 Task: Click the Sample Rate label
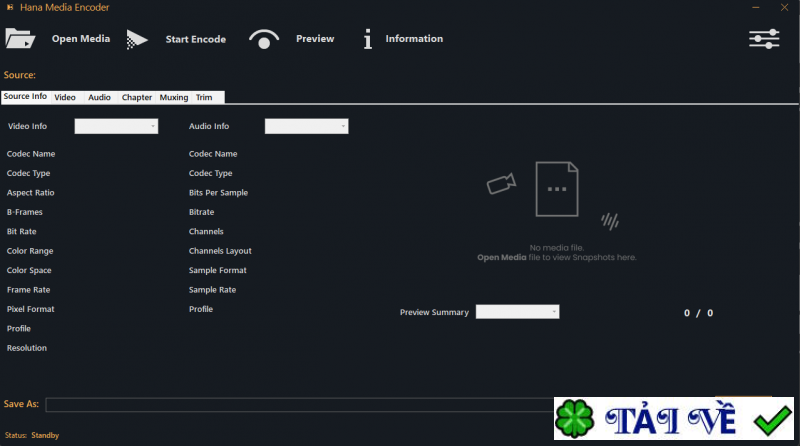(x=212, y=289)
